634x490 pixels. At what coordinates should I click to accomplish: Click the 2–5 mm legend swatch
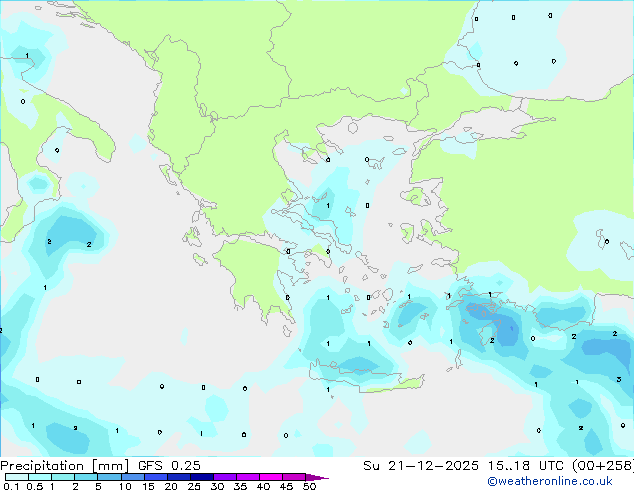pyautogui.click(x=86, y=477)
